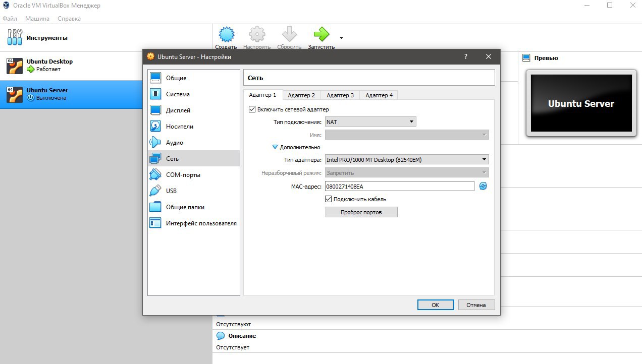Click the Описание section header text

click(242, 336)
